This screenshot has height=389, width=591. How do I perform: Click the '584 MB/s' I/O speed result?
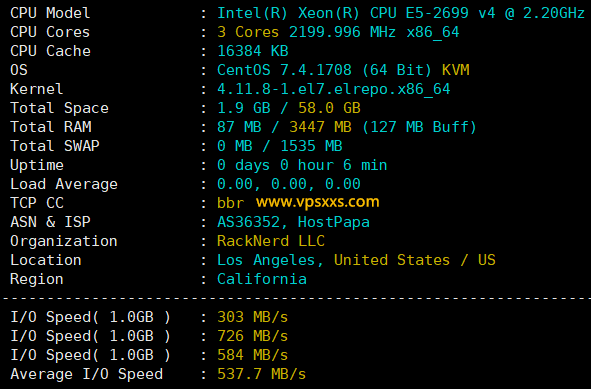(253, 355)
